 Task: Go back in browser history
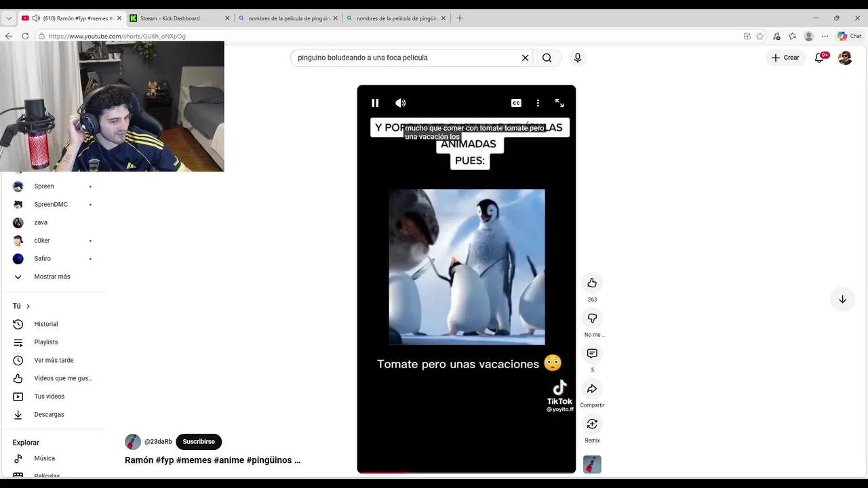click(x=9, y=36)
